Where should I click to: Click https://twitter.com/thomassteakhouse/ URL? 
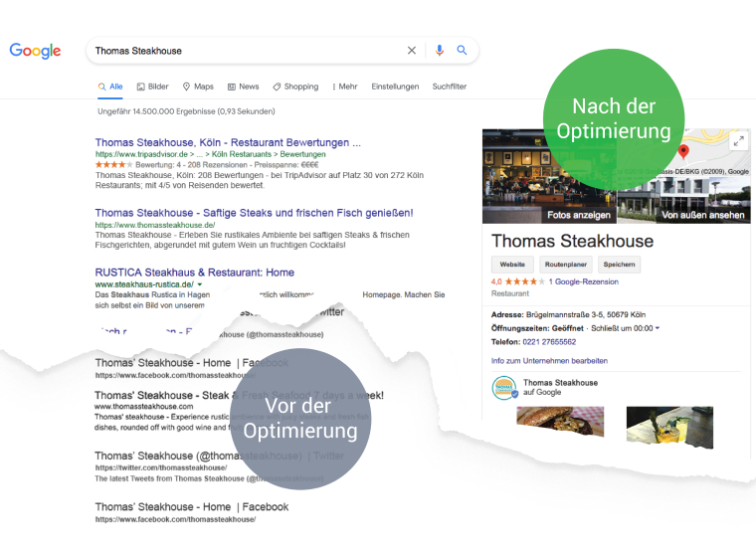point(160,468)
